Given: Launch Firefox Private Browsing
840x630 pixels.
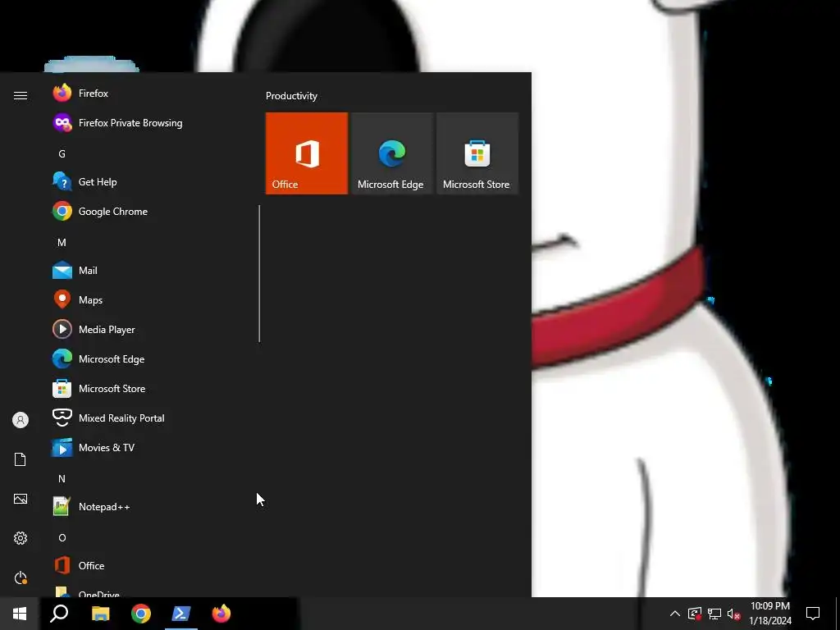Looking at the screenshot, I should (150, 123).
